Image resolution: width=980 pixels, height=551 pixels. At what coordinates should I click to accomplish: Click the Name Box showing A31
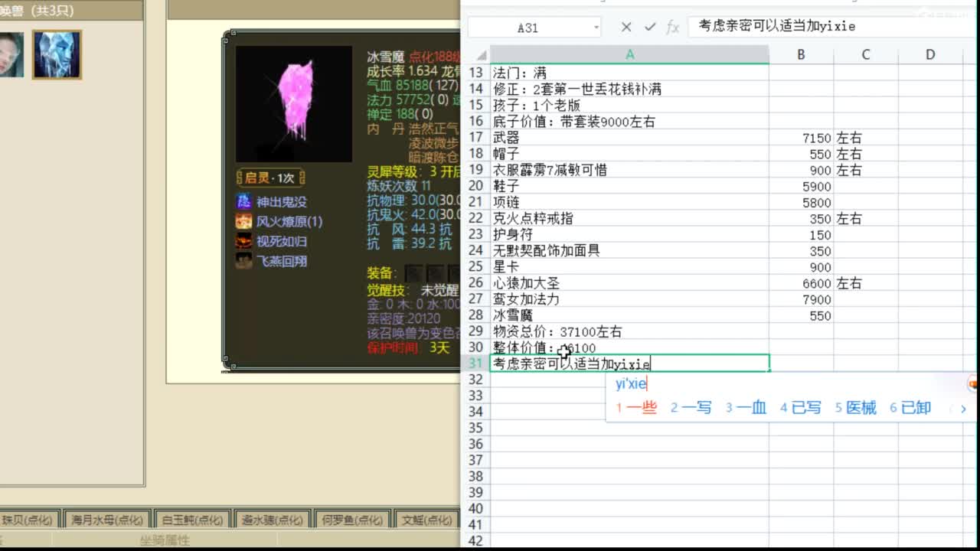point(528,28)
